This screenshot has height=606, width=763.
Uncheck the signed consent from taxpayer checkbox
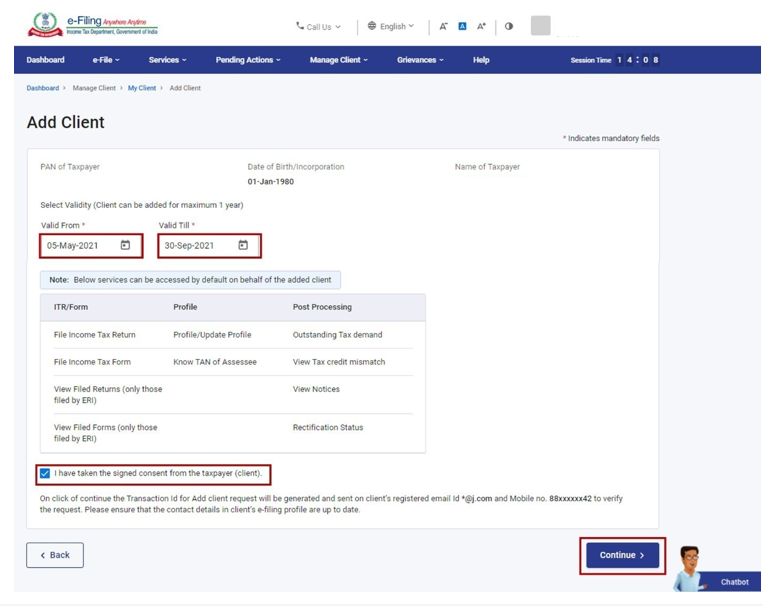[x=45, y=473]
